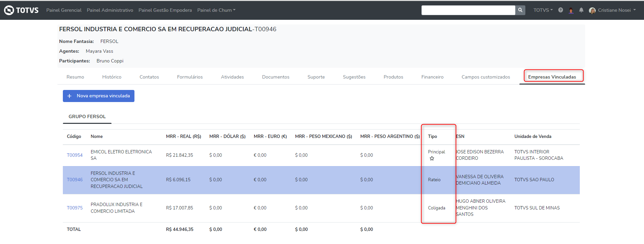Click the TOTVS SUL DE MINAS unit

[x=537, y=208]
